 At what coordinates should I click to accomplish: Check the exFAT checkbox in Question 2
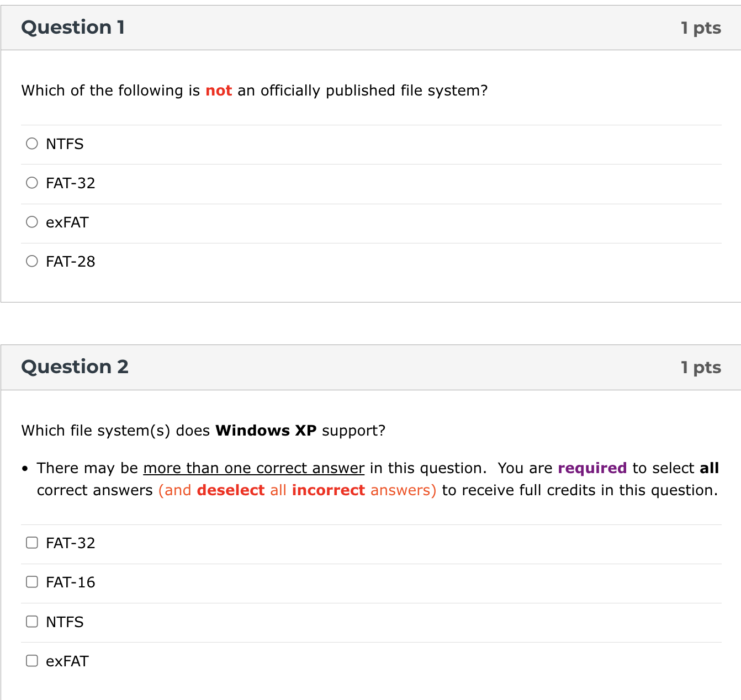(32, 661)
